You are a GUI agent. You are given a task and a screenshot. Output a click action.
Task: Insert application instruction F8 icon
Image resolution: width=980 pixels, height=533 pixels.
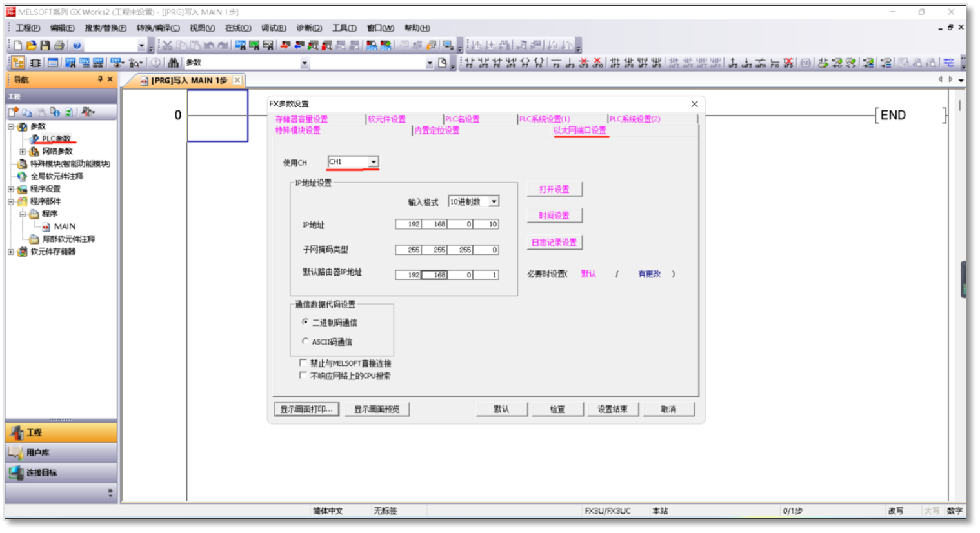[539, 63]
